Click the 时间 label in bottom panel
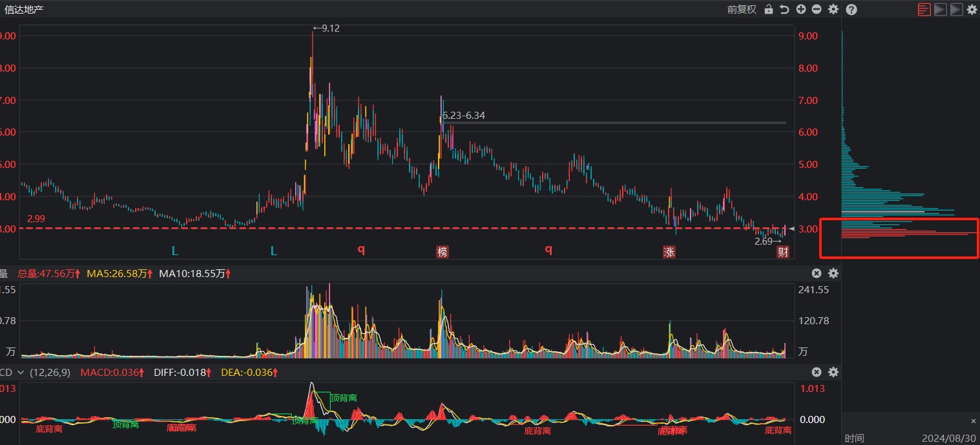Viewport: 980px width, 445px height. click(854, 439)
